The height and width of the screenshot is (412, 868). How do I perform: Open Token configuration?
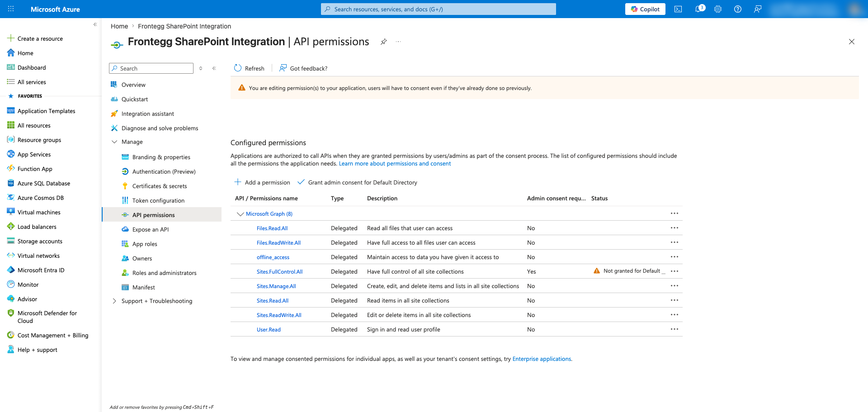click(158, 201)
